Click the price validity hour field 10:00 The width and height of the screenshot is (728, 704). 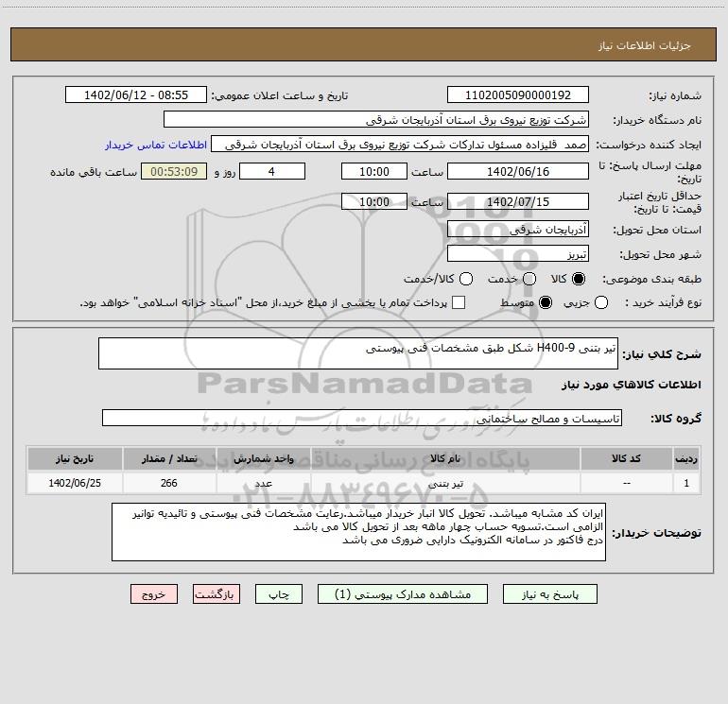click(374, 201)
